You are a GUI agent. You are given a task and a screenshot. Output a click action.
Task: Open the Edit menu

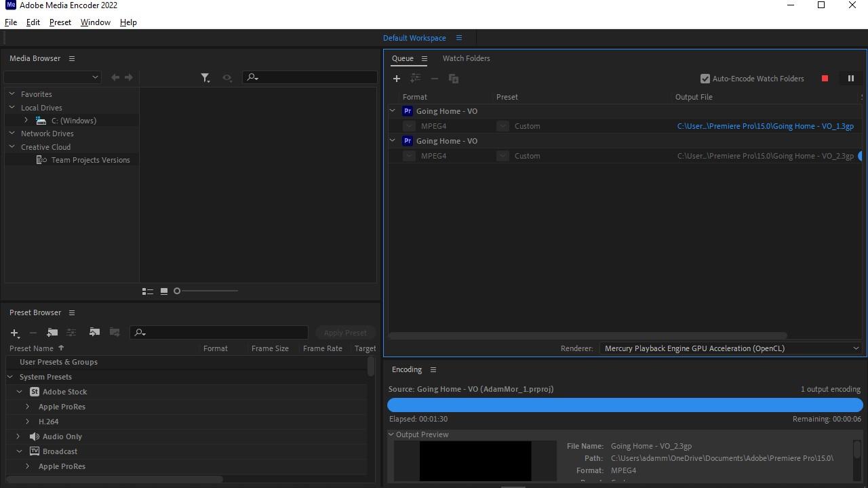pos(33,22)
